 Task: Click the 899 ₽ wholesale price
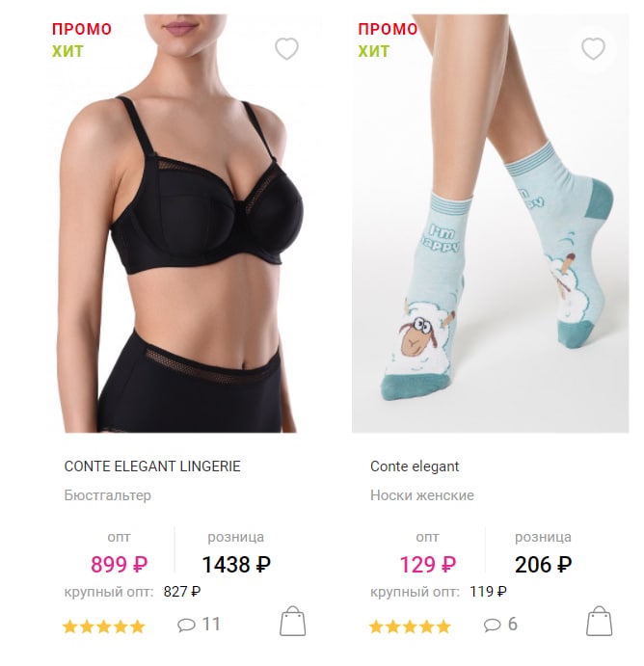(x=119, y=565)
